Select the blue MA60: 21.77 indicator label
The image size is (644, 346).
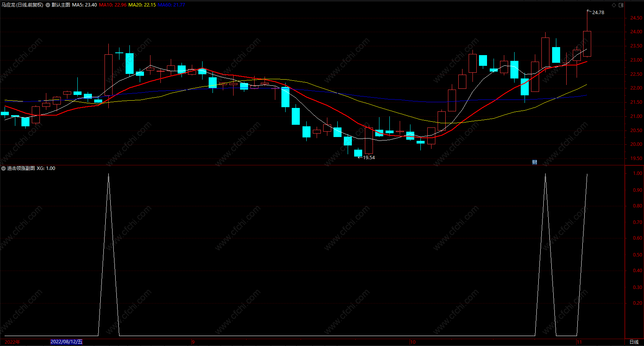tap(172, 5)
